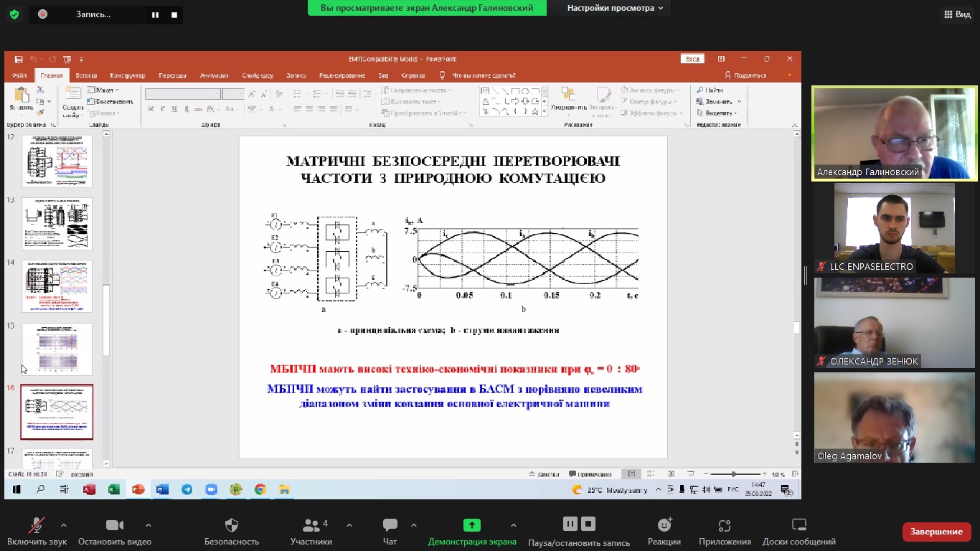This screenshot has height=551, width=980.
Task: Open the Файл tab
Action: coord(20,75)
